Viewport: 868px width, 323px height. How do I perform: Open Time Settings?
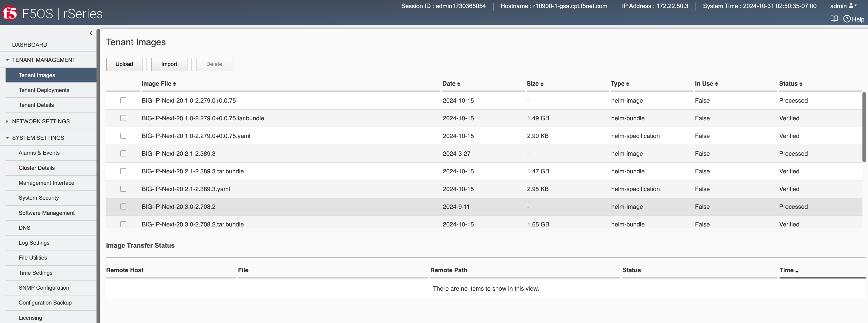click(35, 273)
